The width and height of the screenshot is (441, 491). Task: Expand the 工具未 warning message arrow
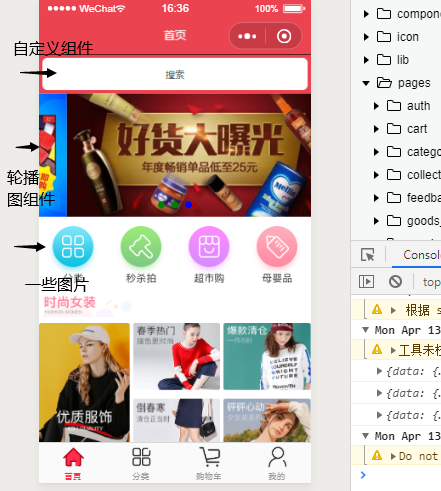click(x=393, y=350)
